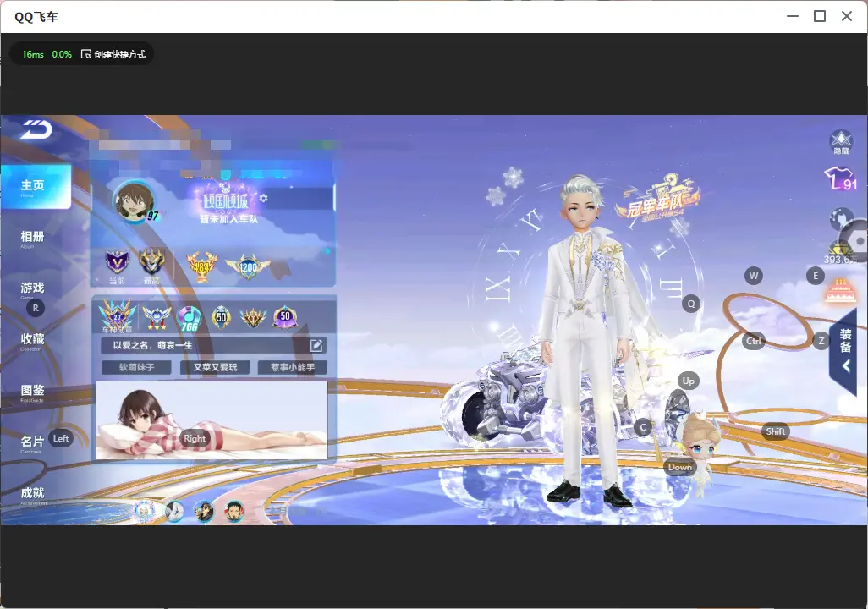
Task: Select the 软萌妹子 tag
Action: click(x=137, y=367)
